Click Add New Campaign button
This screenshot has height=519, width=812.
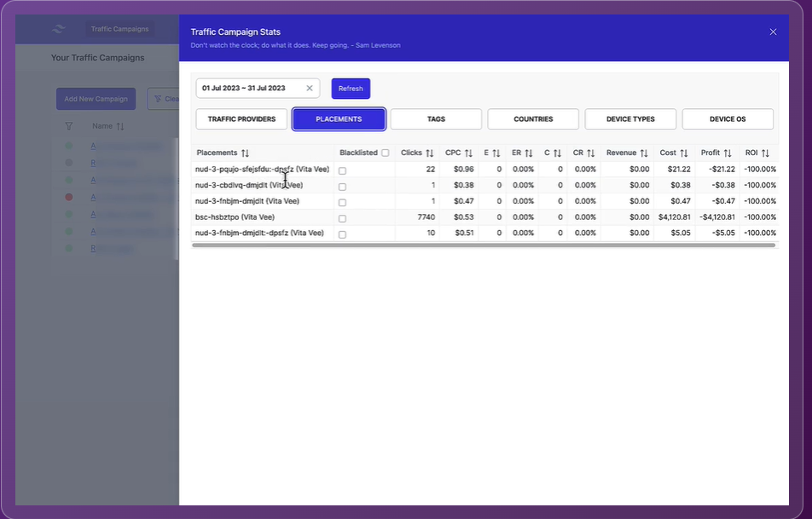pyautogui.click(x=96, y=99)
